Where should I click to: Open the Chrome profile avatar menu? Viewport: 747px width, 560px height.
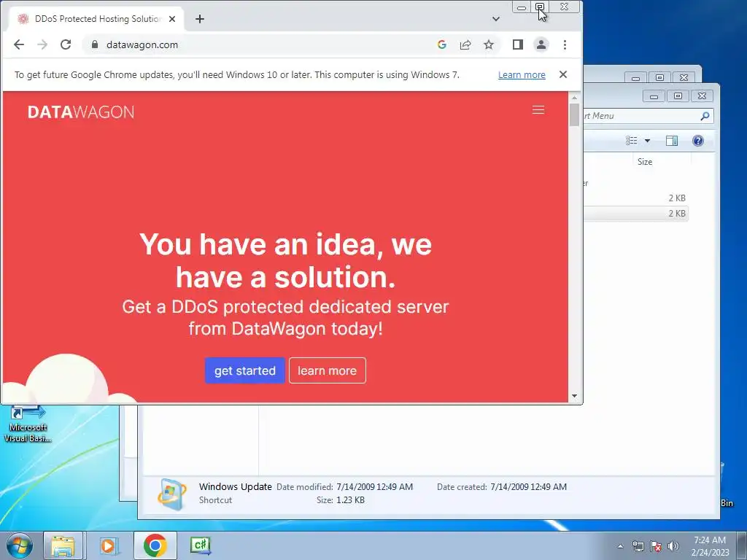click(x=541, y=44)
